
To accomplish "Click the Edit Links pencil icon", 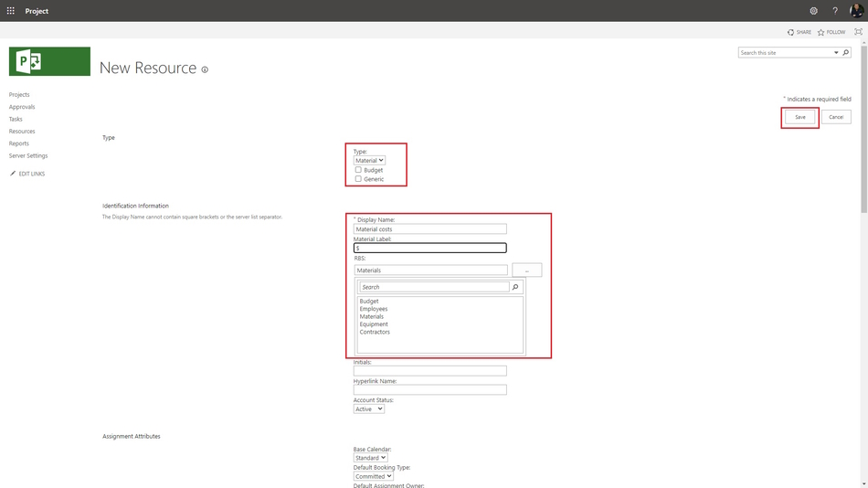I will coord(13,174).
